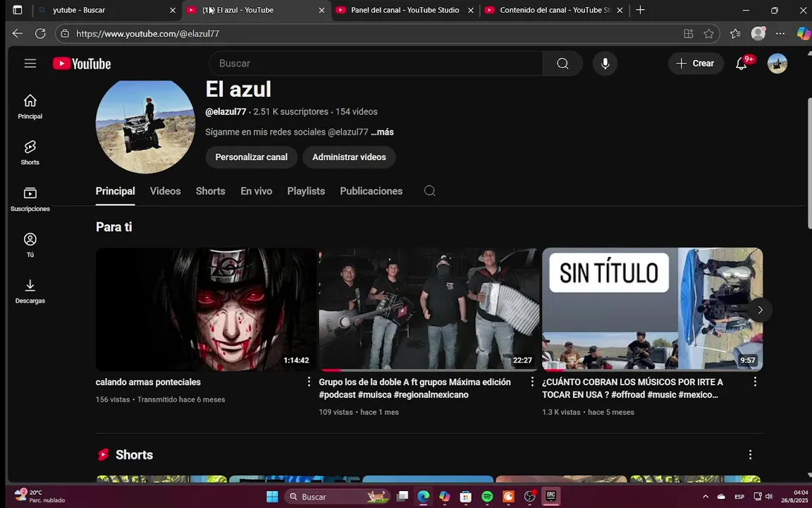This screenshot has width=812, height=508.
Task: Open tab actions menu icon
Action: [17, 10]
